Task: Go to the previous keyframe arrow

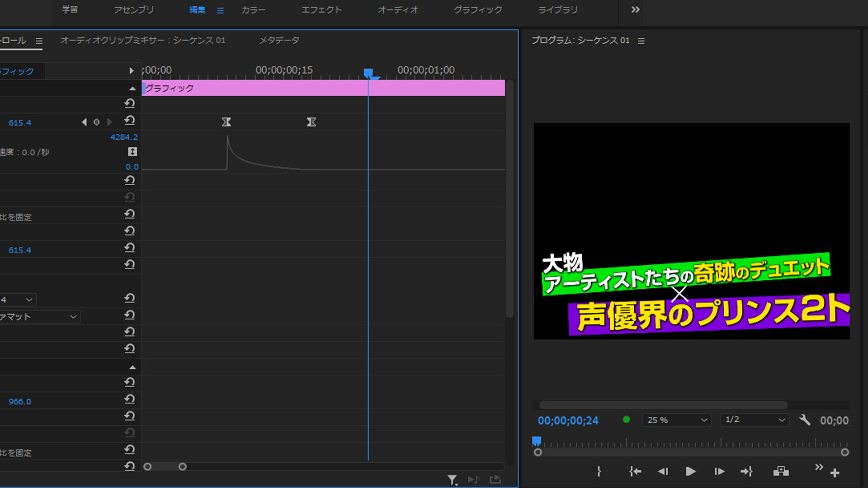Action: tap(84, 122)
